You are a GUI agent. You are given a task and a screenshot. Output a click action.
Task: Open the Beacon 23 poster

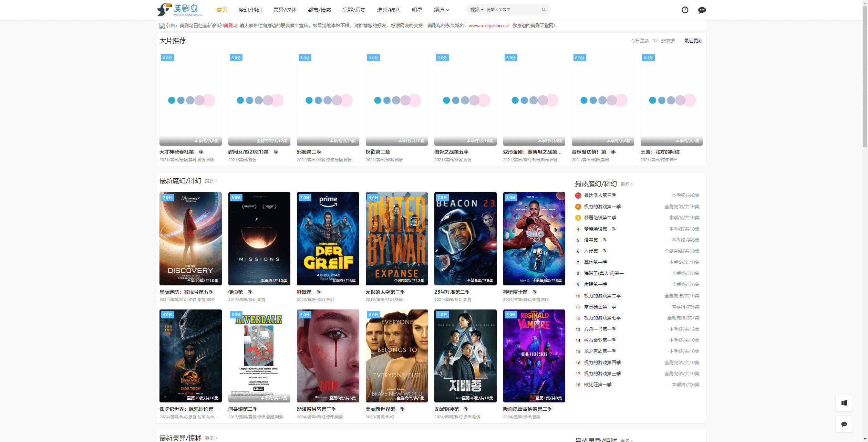tap(465, 239)
